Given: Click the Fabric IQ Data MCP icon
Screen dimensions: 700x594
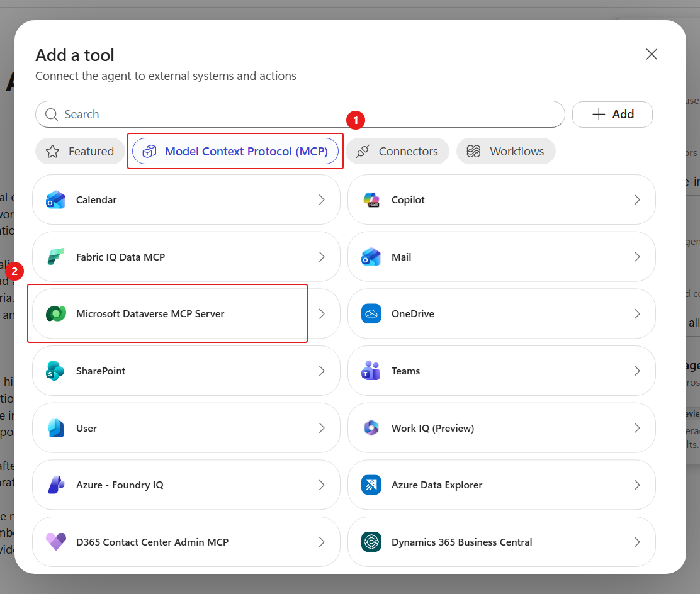Looking at the screenshot, I should [56, 257].
